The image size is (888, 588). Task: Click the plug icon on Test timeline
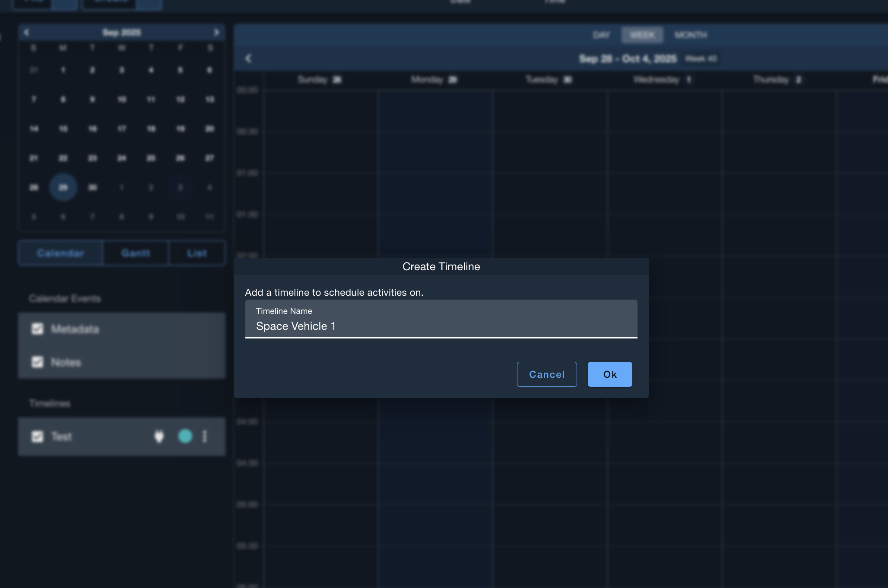pos(159,436)
